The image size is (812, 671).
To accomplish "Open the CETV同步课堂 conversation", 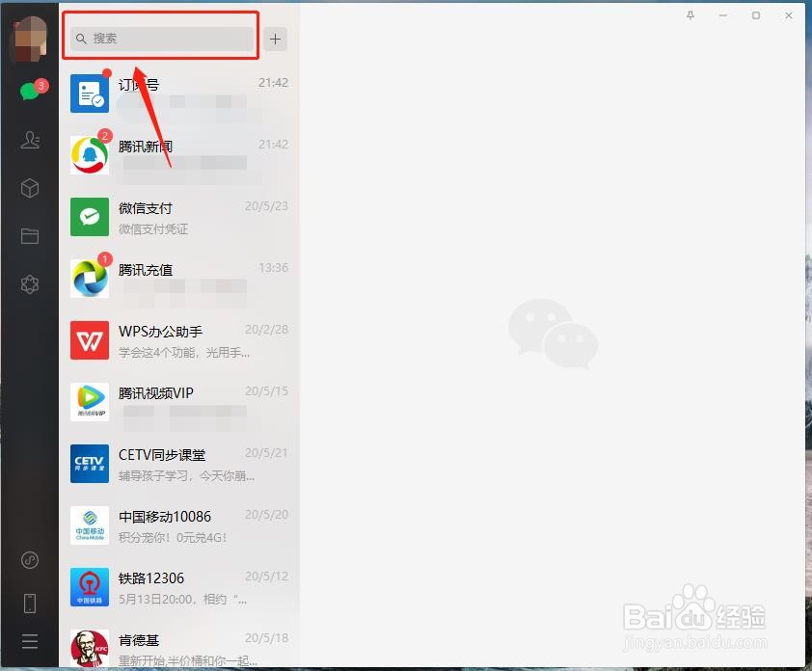I will click(179, 464).
